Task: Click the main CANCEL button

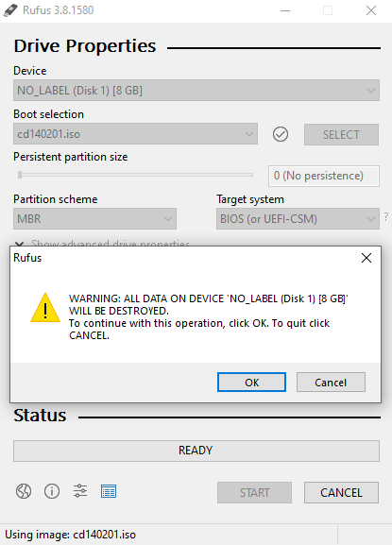Action: click(x=341, y=492)
